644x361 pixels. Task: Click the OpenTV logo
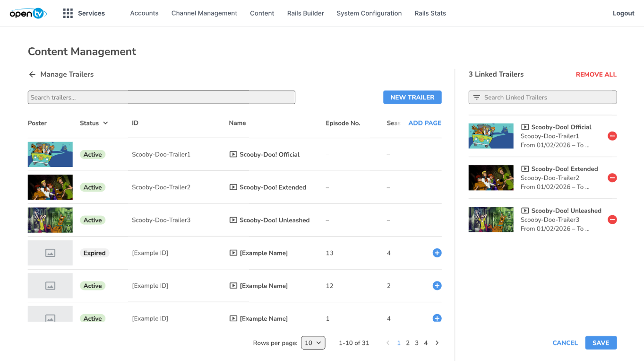(28, 13)
